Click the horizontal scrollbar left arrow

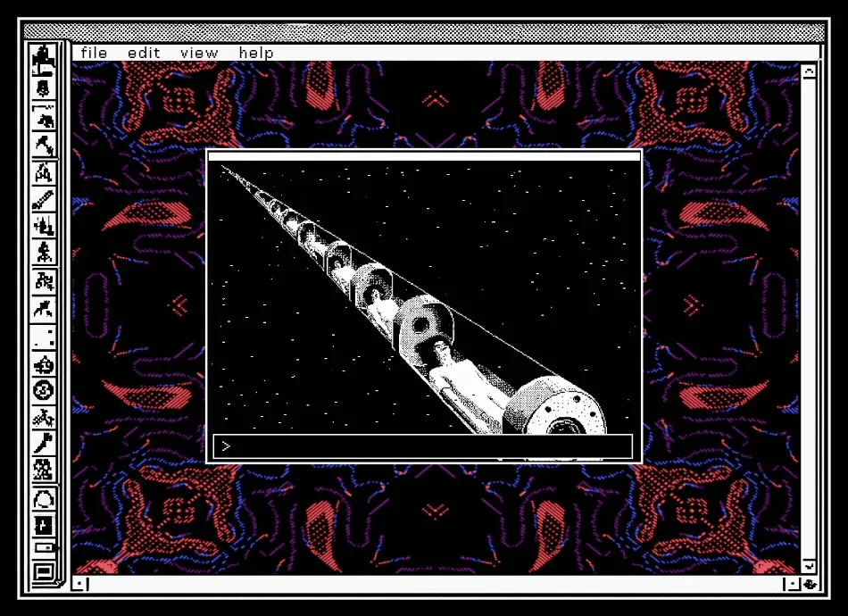click(79, 584)
